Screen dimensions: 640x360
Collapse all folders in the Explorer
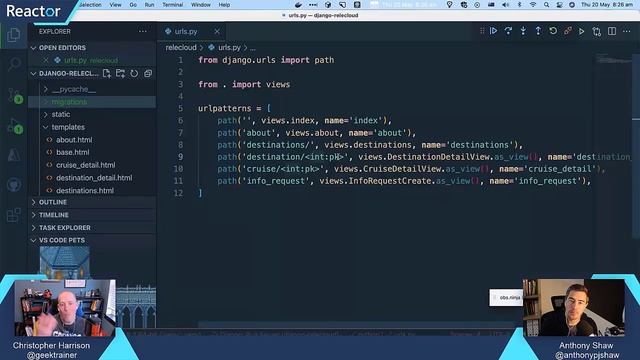(x=148, y=73)
